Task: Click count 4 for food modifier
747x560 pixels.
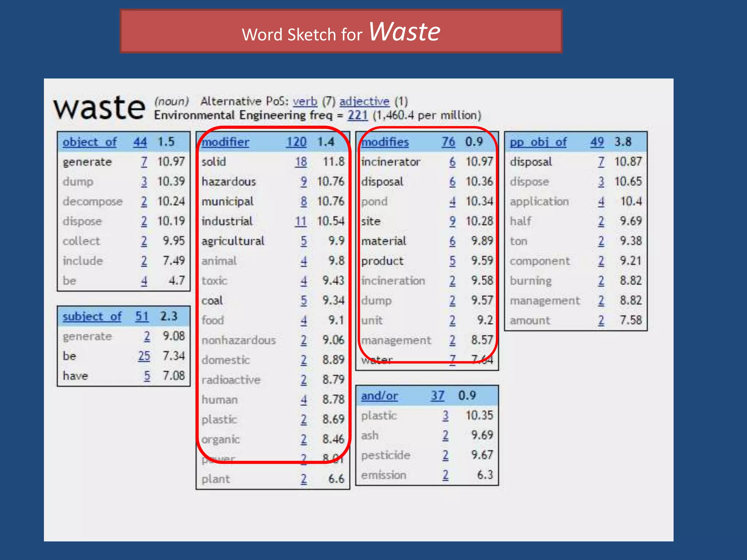Action: 304,320
